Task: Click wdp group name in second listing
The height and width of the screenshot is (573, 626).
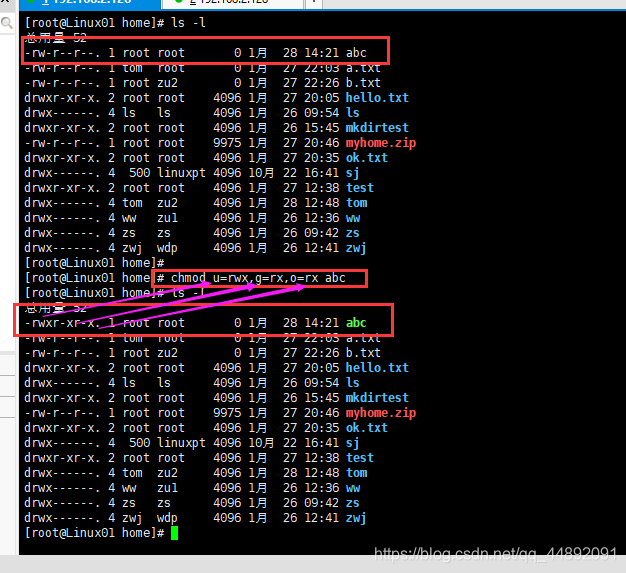Action: tap(167, 518)
